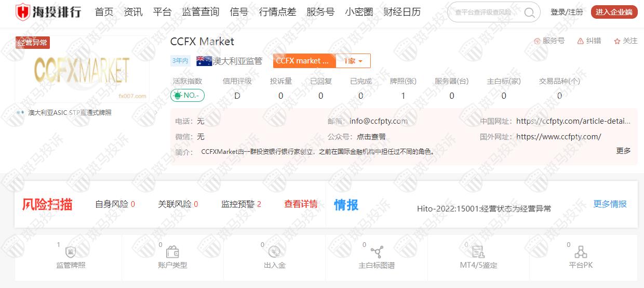Open the 小密圈 menu item

[x=359, y=12]
